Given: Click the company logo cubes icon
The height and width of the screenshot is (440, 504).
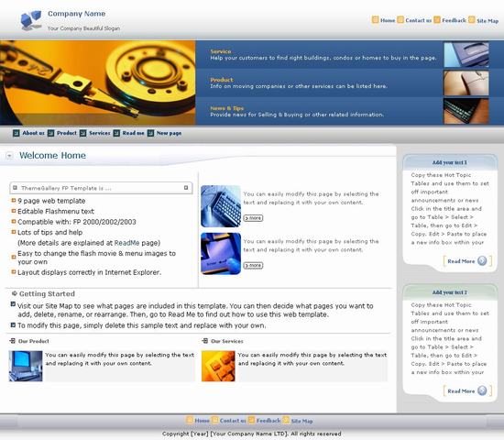Looking at the screenshot, I should pos(31,20).
